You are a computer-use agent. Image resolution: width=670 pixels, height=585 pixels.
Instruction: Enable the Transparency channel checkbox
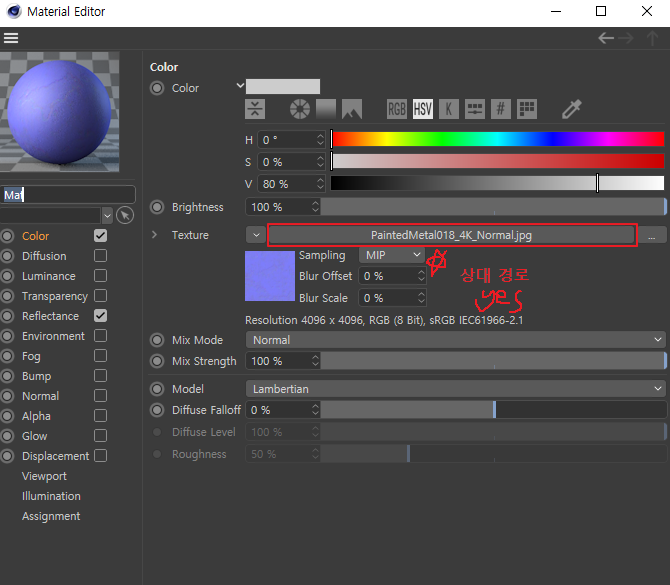click(x=100, y=296)
